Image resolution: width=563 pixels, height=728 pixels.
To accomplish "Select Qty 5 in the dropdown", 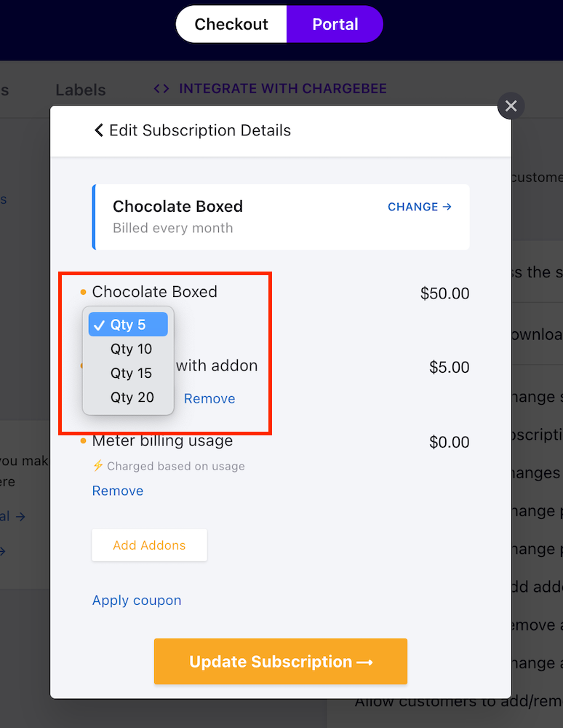I will pos(128,325).
